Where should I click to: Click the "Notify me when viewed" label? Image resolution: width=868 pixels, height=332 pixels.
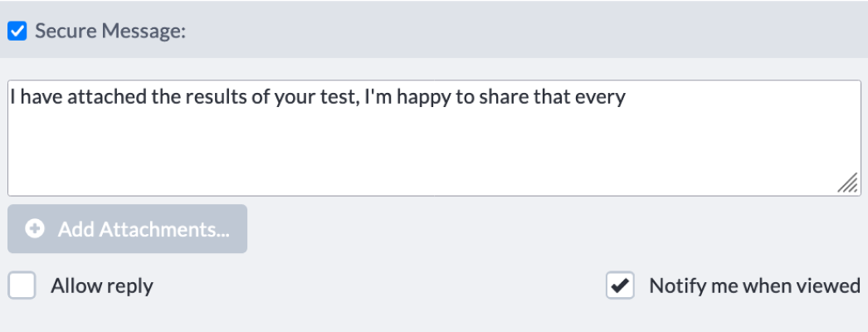[x=754, y=286]
